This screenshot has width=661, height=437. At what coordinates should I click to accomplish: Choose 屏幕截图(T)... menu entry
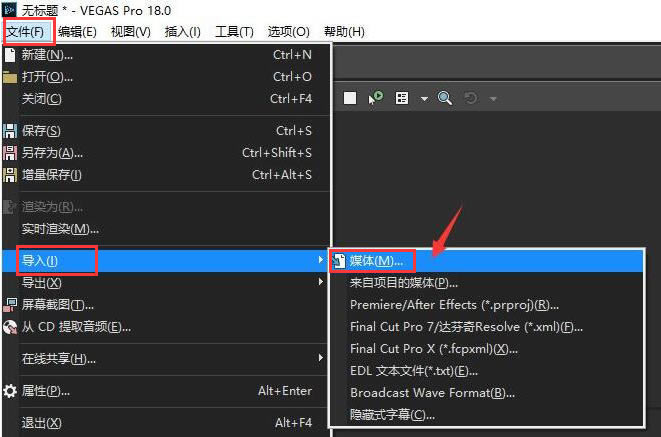pyautogui.click(x=166, y=304)
